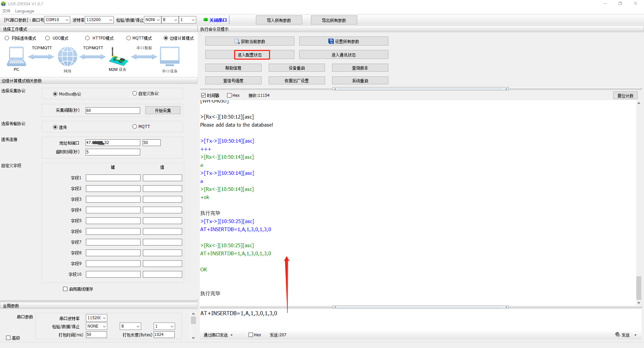This screenshot has width=644, height=348.
Task: Click the PC laptop icon in mode diagram
Action: pos(16,56)
